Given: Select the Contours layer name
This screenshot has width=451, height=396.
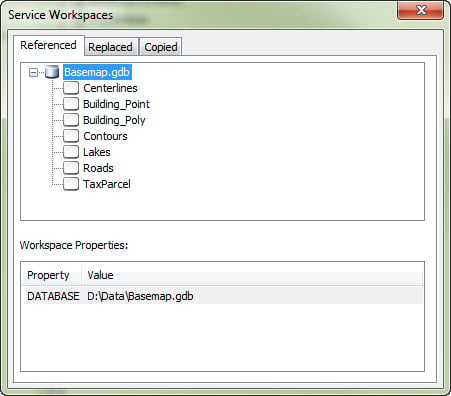Looking at the screenshot, I should [105, 136].
